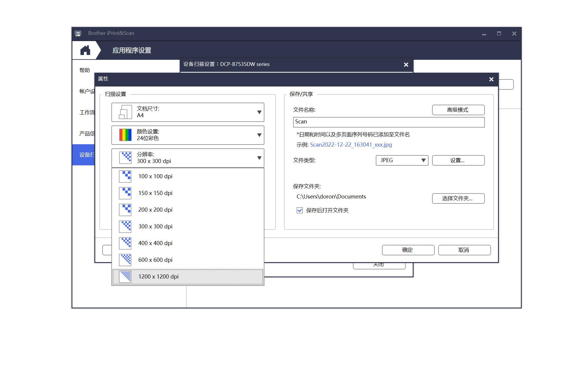The image size is (588, 365).
Task: Click the list icon beside 300 x 300 dpi option
Action: pyautogui.click(x=125, y=227)
